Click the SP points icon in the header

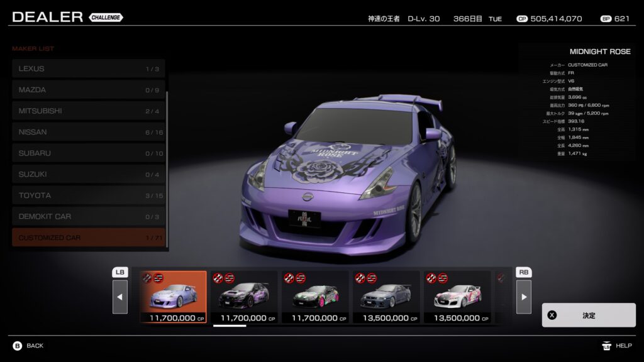(606, 19)
